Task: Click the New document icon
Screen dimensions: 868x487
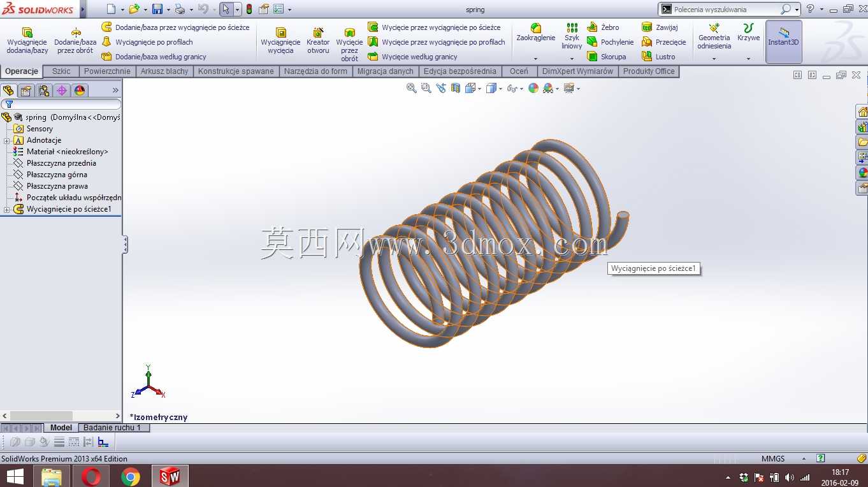Action: (112, 9)
